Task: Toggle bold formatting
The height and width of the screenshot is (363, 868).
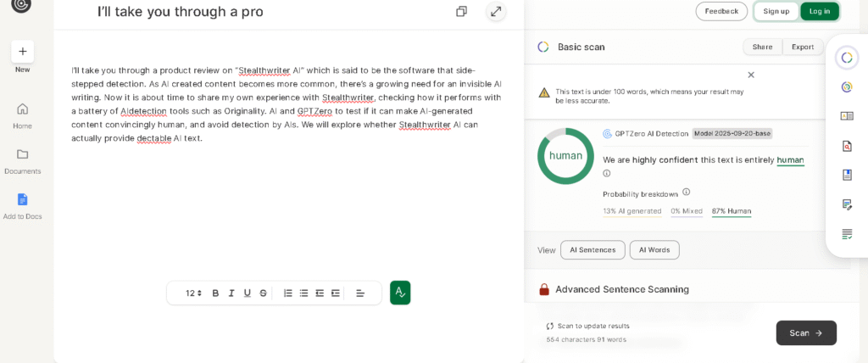Action: (x=215, y=293)
